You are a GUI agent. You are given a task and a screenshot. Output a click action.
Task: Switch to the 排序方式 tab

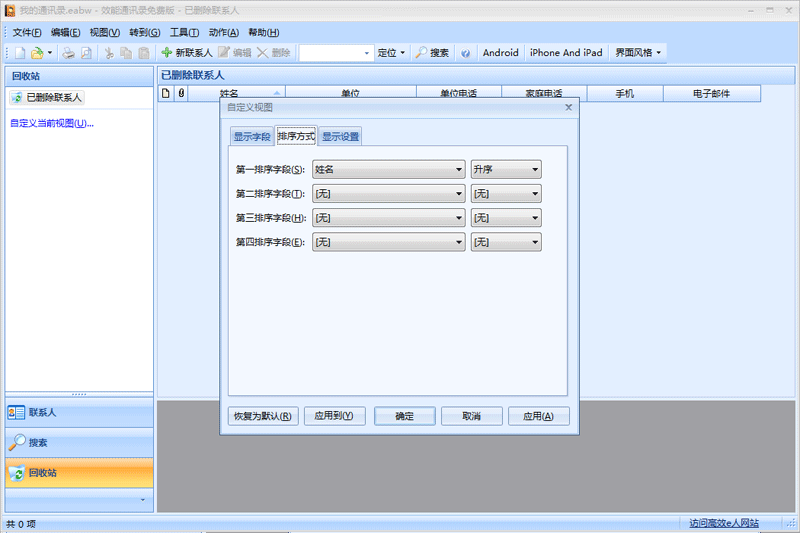point(296,136)
